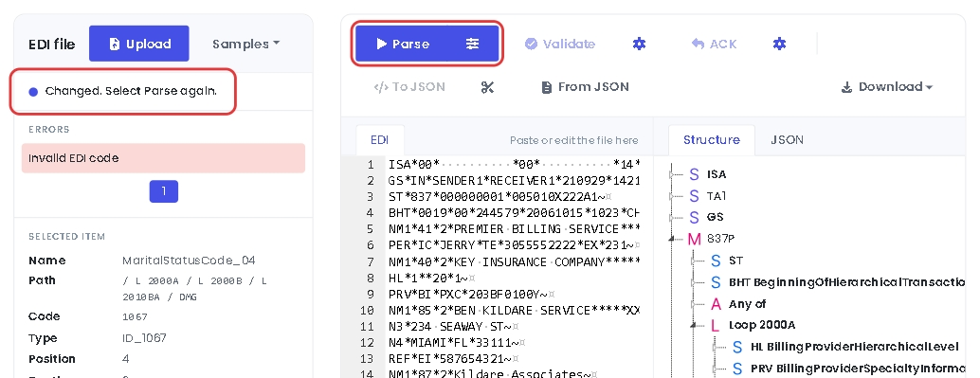
Task: Select the TA1 tree item
Action: 717,196
